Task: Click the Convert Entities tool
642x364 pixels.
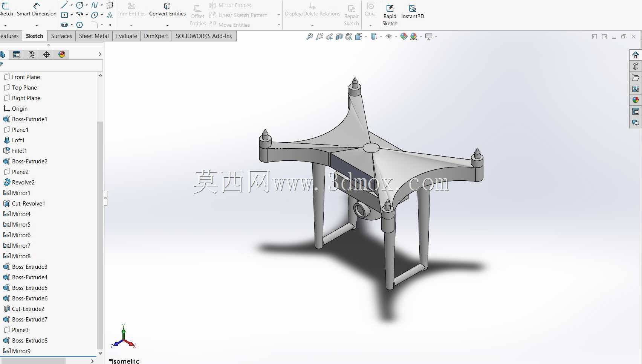Action: [x=167, y=10]
